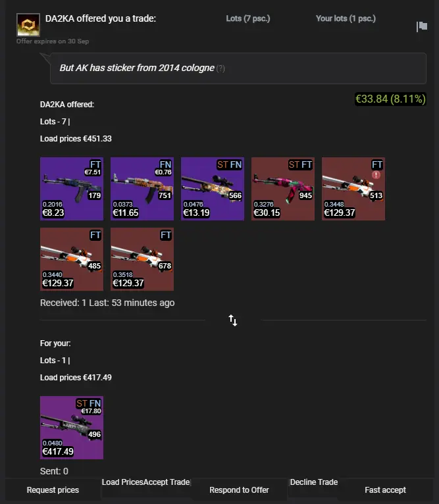Select the FN AK-47 priced €11.65
This screenshot has width=439, height=504.
pyautogui.click(x=142, y=189)
